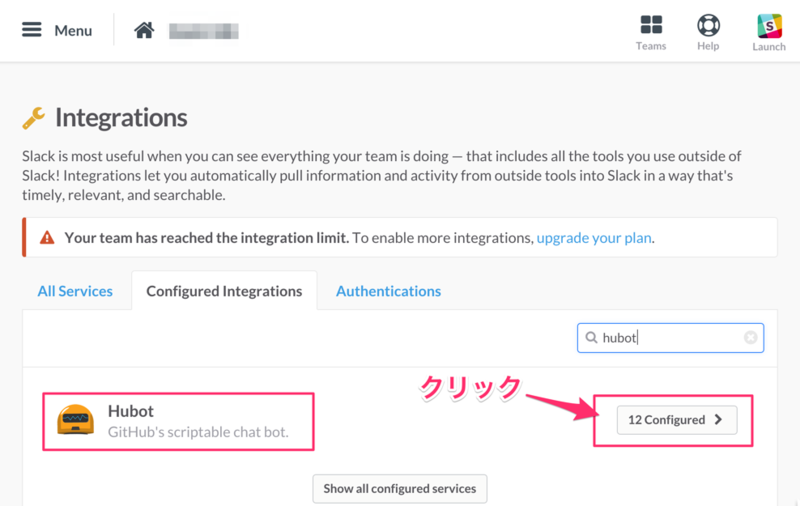Click Show all configured services button
Viewport: 800px width, 506px height.
399,488
